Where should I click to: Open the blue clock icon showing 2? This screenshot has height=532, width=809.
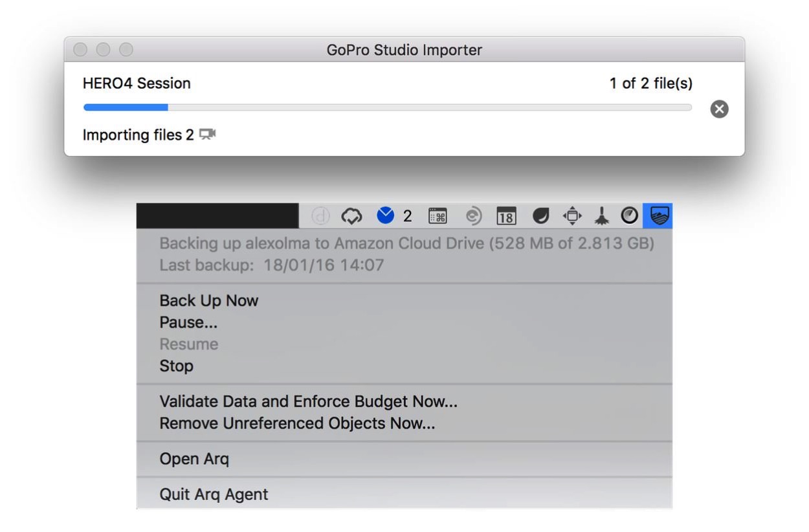(386, 216)
